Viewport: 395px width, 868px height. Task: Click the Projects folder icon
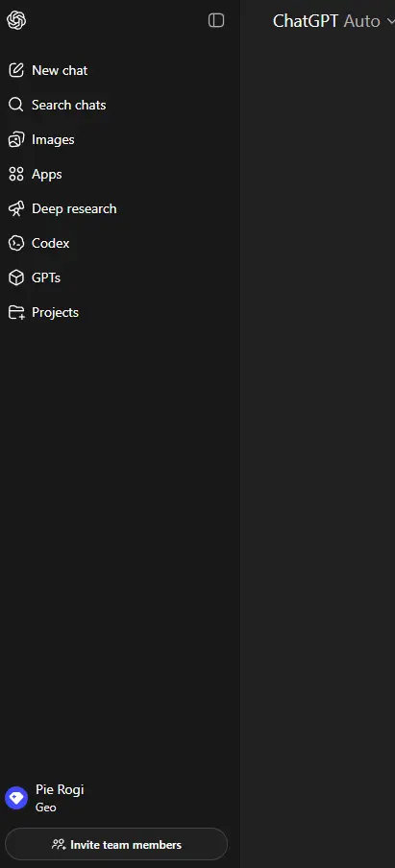16,312
